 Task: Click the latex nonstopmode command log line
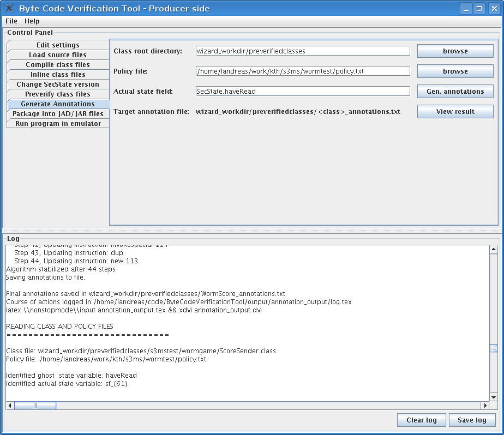pyautogui.click(x=134, y=310)
